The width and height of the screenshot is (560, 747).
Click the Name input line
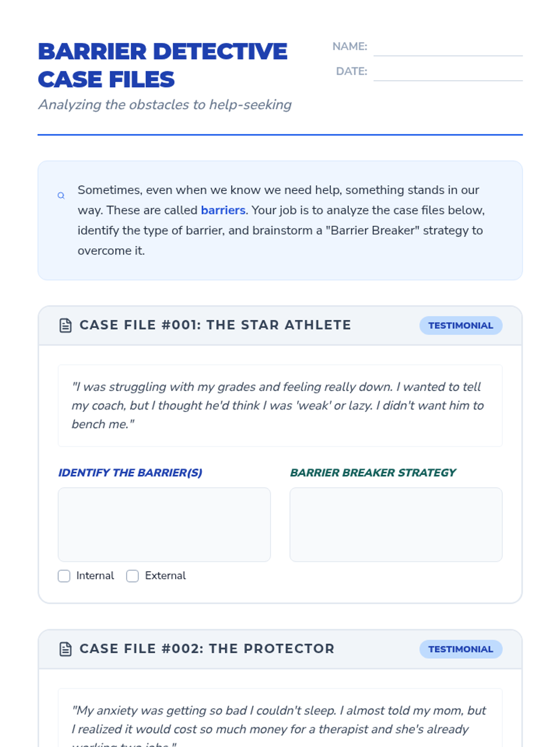pyautogui.click(x=448, y=48)
